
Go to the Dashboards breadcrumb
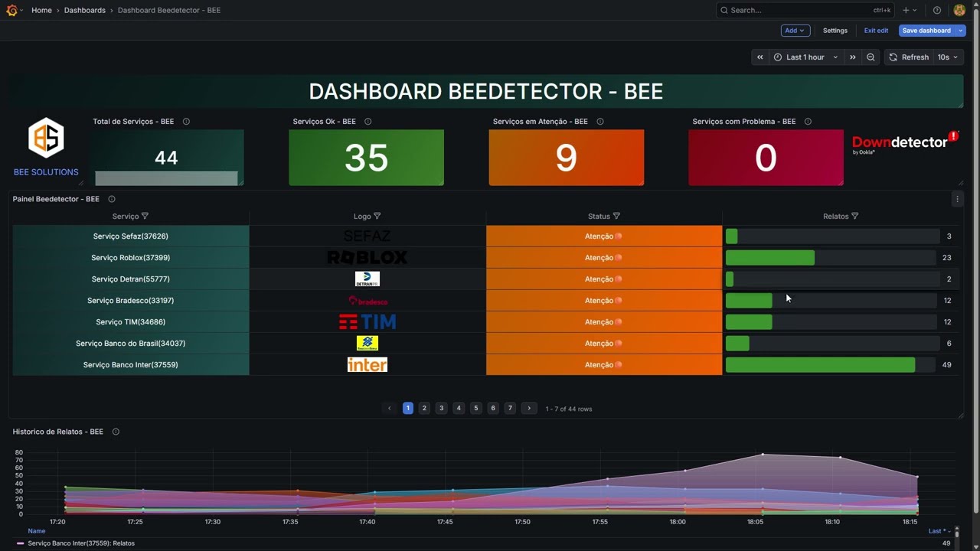(85, 10)
